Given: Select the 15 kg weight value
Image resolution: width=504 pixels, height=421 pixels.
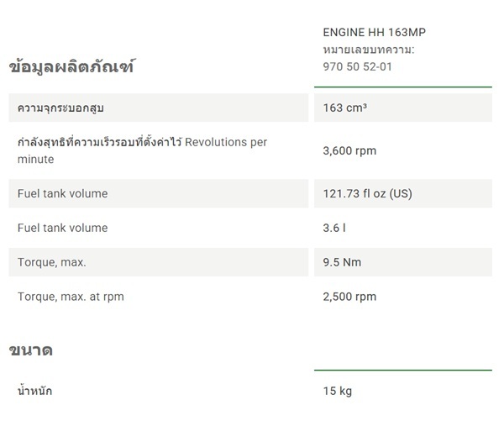Looking at the screenshot, I should (337, 392).
